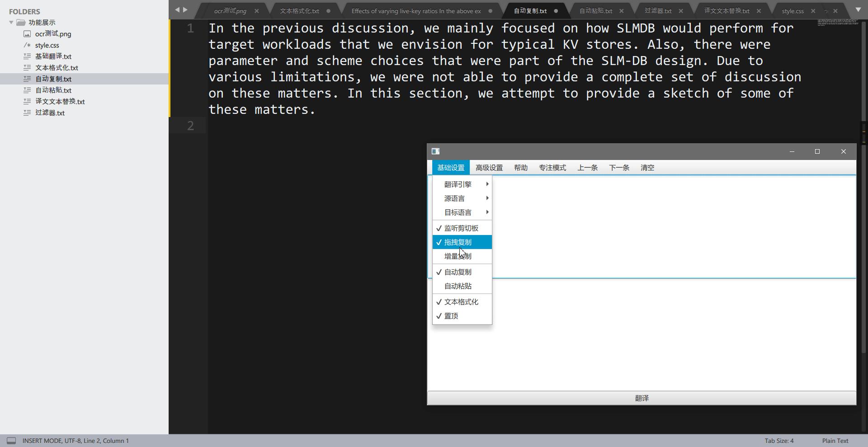
Task: Open 高级设置 menu
Action: click(x=489, y=168)
